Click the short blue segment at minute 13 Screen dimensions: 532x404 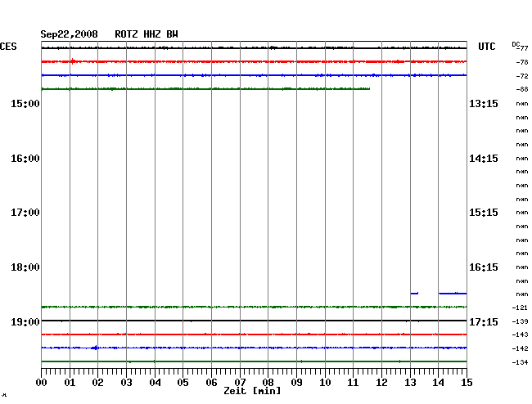[414, 293]
